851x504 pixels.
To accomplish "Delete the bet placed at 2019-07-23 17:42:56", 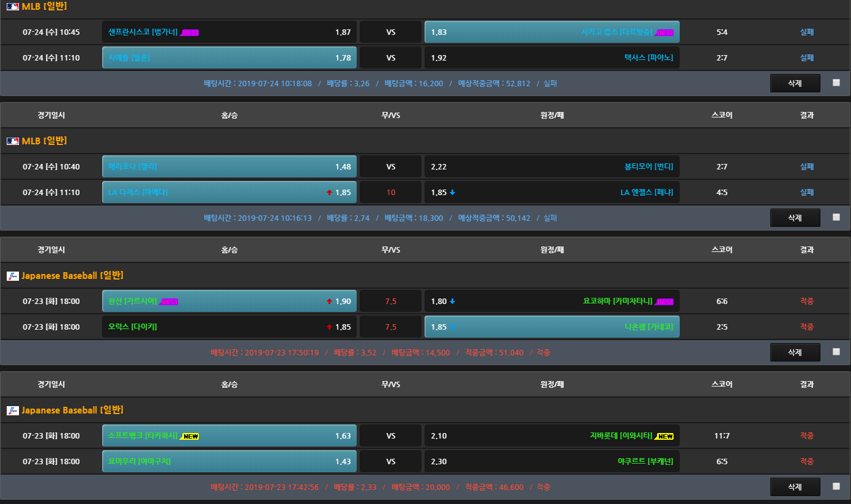I will tap(795, 487).
